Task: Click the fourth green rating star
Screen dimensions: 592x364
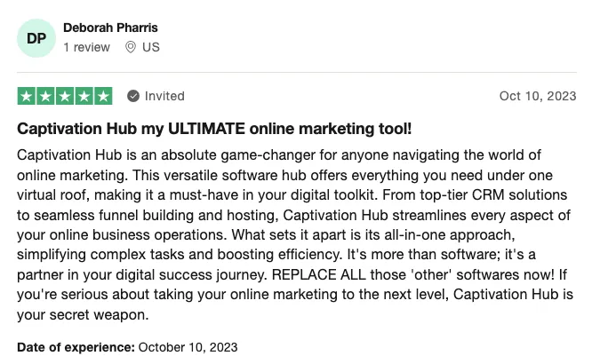Action: point(84,96)
